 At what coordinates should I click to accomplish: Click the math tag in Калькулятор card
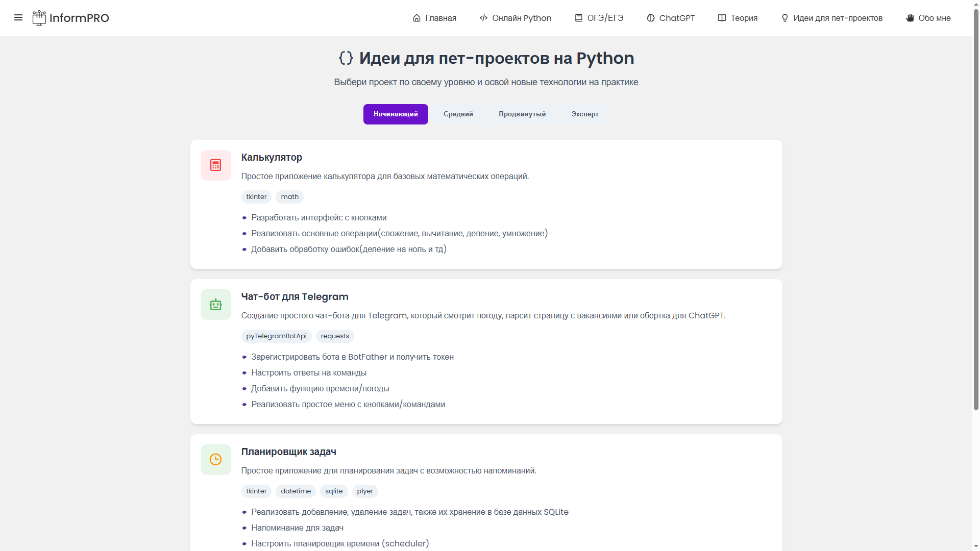(289, 197)
